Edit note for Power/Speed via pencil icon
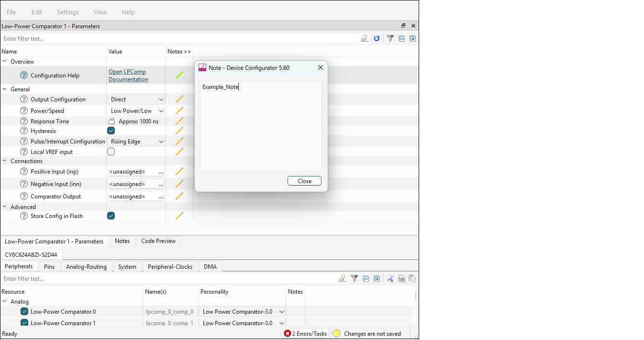 tap(179, 110)
